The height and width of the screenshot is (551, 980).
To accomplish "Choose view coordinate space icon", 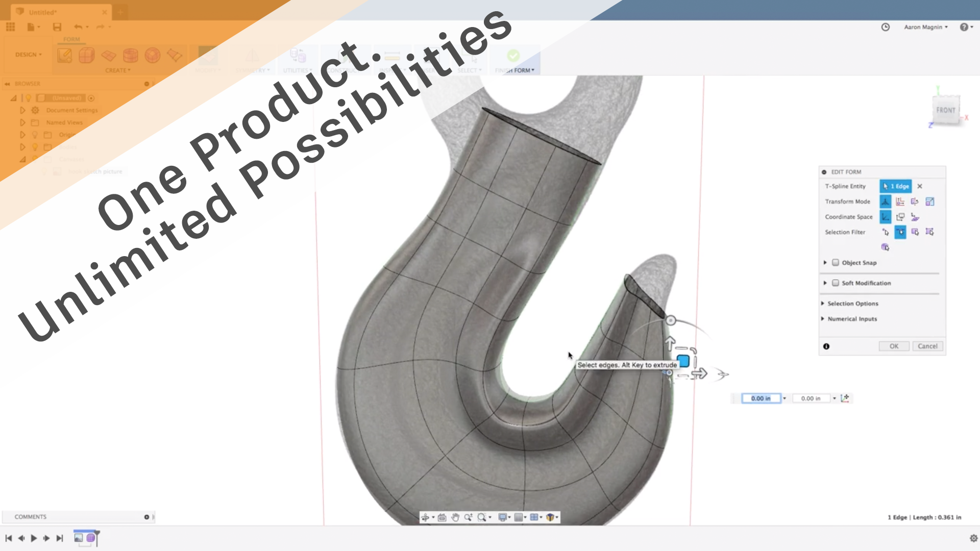I will (x=900, y=217).
